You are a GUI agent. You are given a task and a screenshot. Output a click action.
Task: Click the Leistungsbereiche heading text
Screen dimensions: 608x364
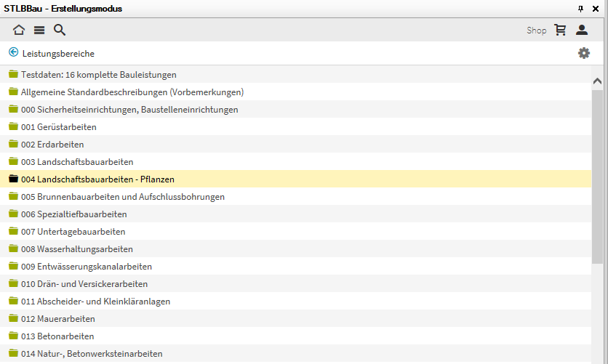58,54
